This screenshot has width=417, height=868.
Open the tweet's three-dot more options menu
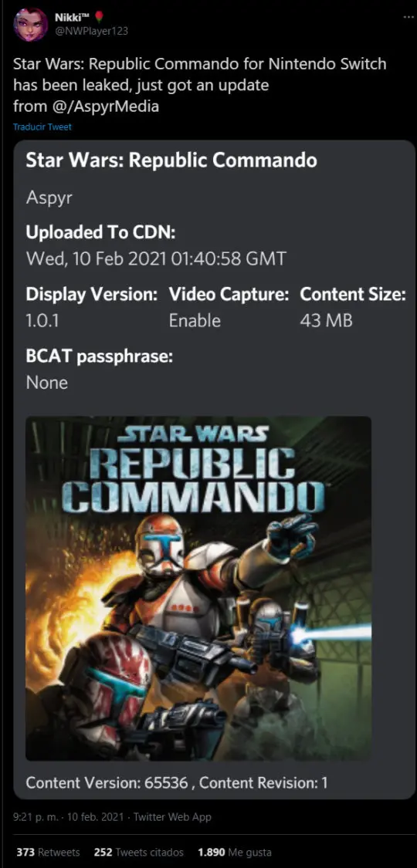pyautogui.click(x=408, y=17)
